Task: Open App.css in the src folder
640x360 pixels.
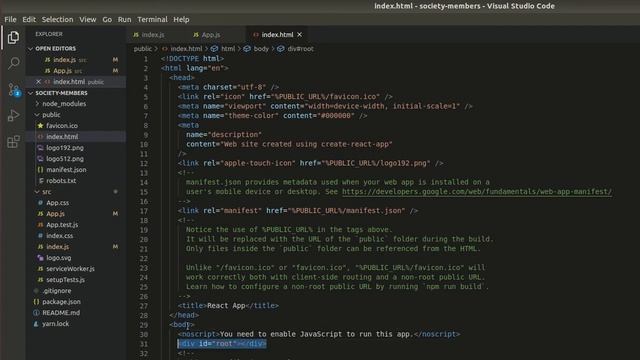Action: [57, 203]
